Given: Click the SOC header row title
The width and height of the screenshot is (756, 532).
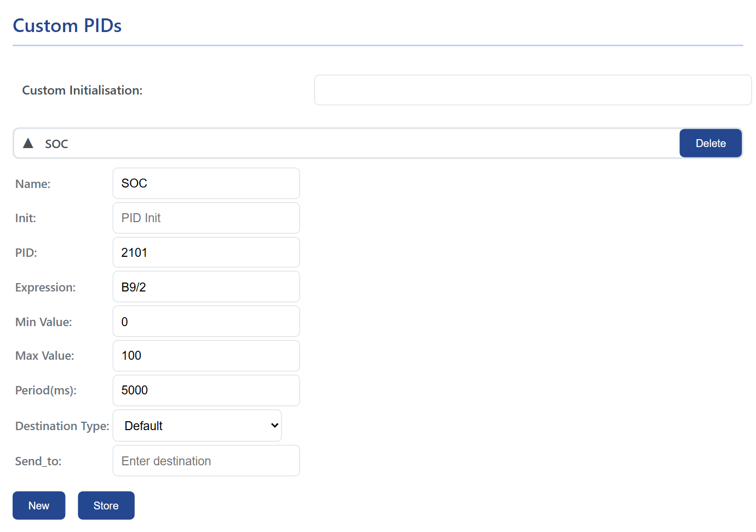Looking at the screenshot, I should (x=57, y=144).
